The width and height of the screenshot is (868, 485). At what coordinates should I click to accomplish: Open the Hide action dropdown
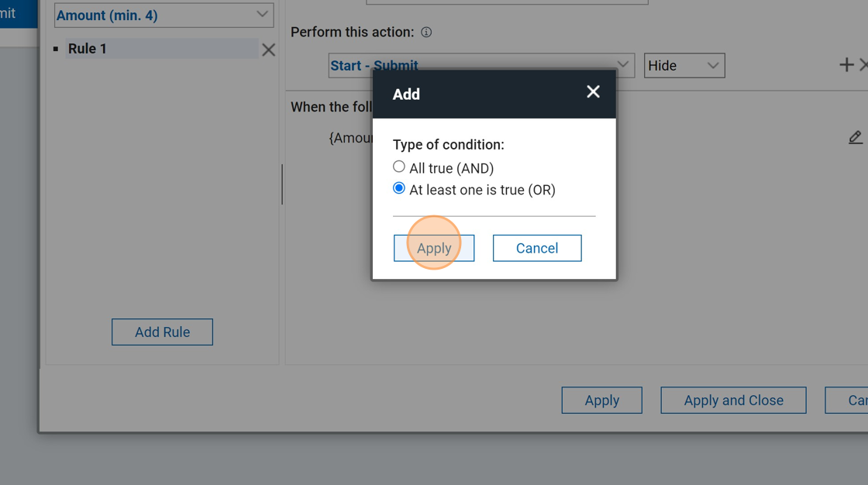click(684, 66)
